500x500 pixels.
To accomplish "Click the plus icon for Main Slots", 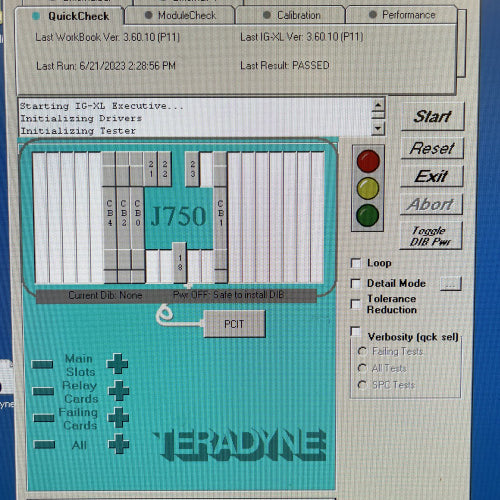I will point(117,364).
